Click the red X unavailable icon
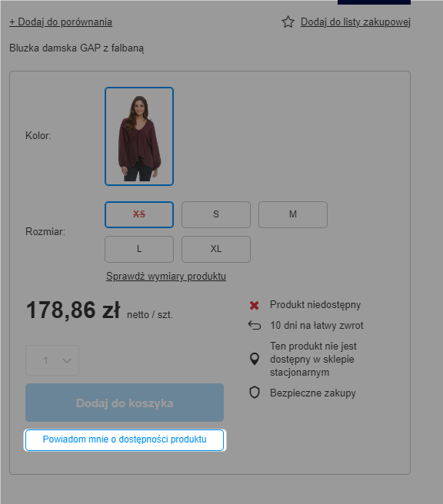The image size is (443, 504). pyautogui.click(x=254, y=305)
